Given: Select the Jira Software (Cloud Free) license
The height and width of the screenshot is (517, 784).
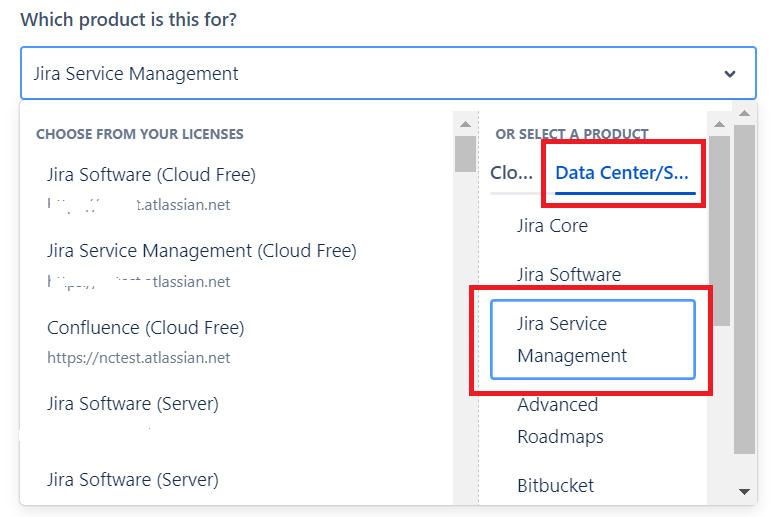Looking at the screenshot, I should click(151, 175).
